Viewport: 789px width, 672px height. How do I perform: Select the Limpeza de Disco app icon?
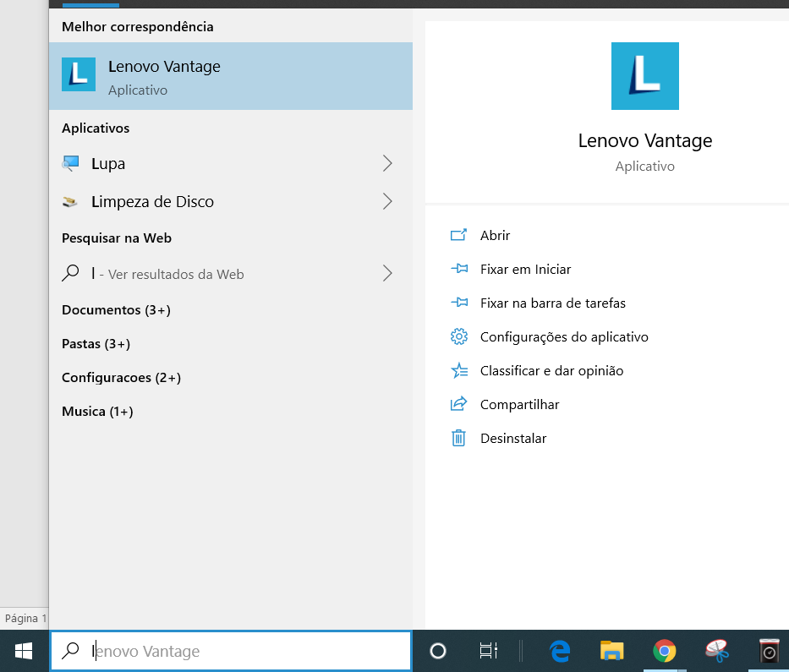[x=70, y=202]
